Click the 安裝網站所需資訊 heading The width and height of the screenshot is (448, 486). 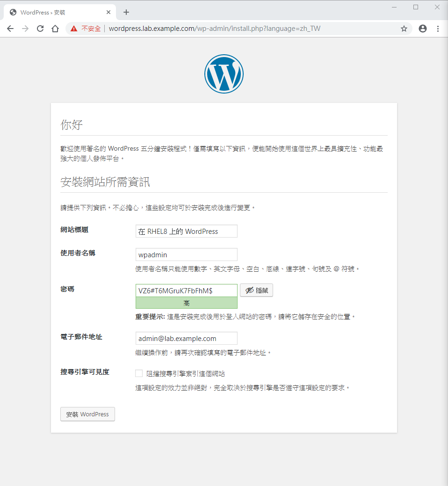(105, 182)
